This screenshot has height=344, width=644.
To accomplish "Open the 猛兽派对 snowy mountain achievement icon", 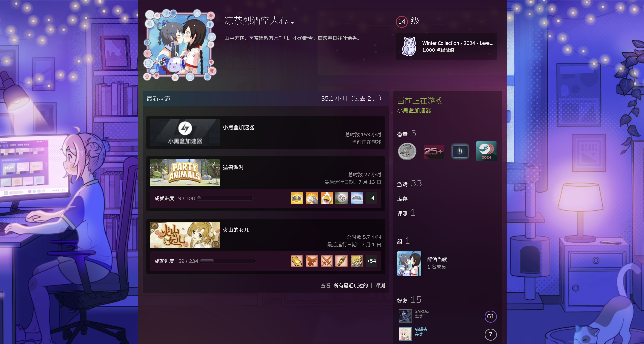I will click(x=357, y=198).
